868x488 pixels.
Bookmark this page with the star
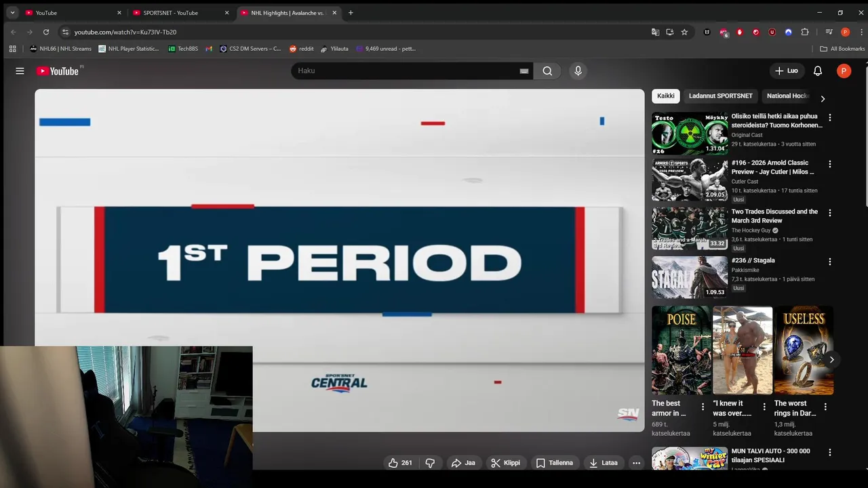(x=685, y=32)
